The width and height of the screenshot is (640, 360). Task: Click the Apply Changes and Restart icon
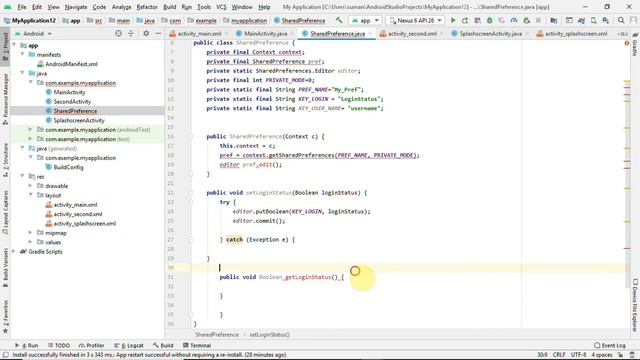(465, 20)
